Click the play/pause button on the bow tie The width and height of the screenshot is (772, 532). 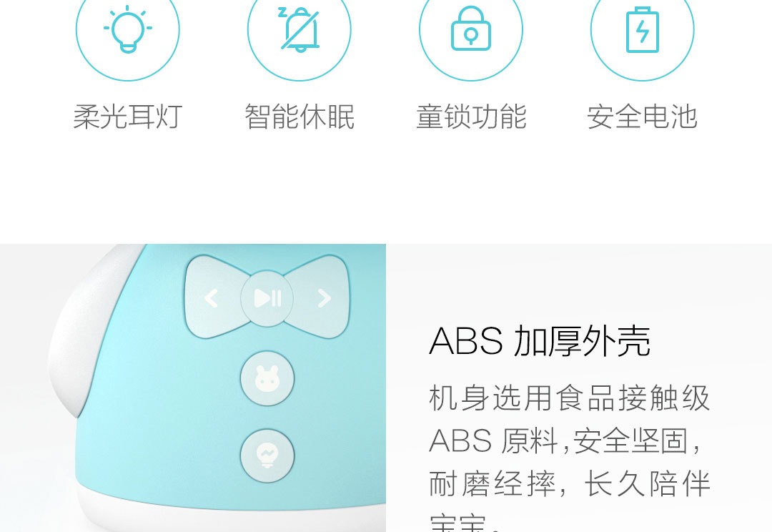pos(267,298)
